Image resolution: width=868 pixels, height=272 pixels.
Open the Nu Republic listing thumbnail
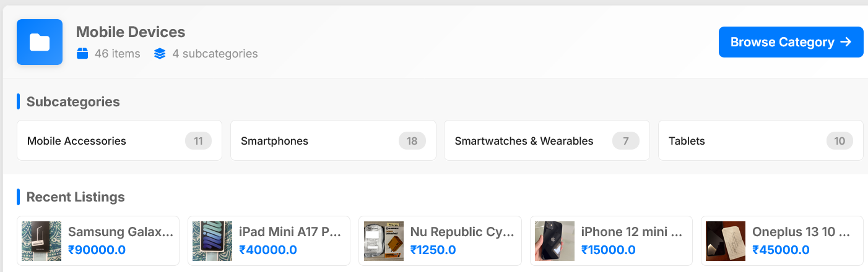click(x=384, y=241)
